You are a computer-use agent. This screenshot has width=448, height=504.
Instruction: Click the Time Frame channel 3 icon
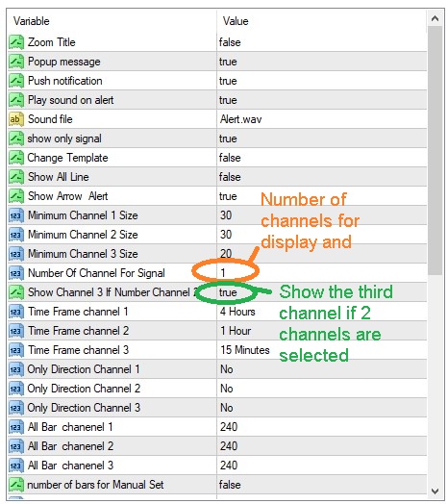[x=16, y=350]
